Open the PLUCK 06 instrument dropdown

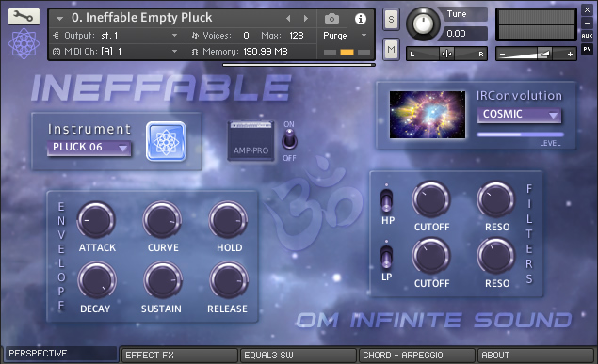[x=89, y=148]
